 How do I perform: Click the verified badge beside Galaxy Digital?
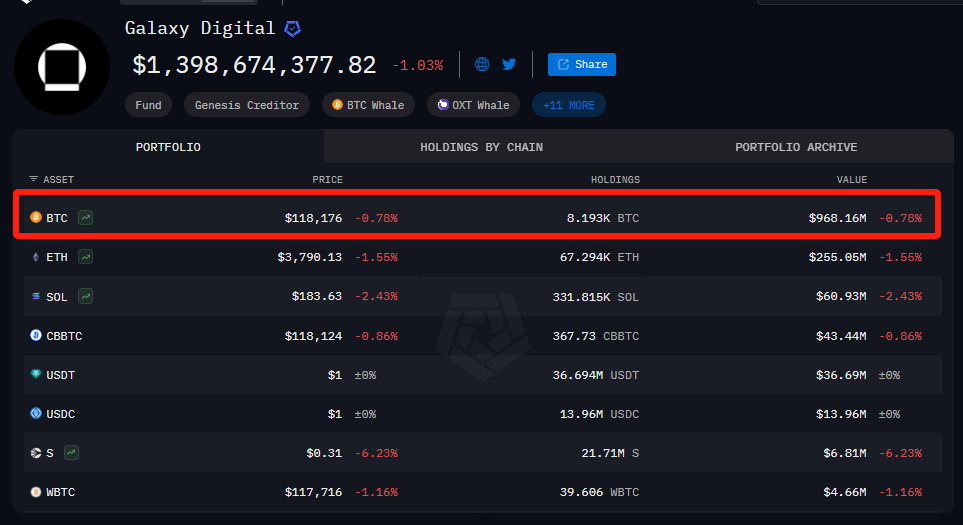[x=292, y=28]
